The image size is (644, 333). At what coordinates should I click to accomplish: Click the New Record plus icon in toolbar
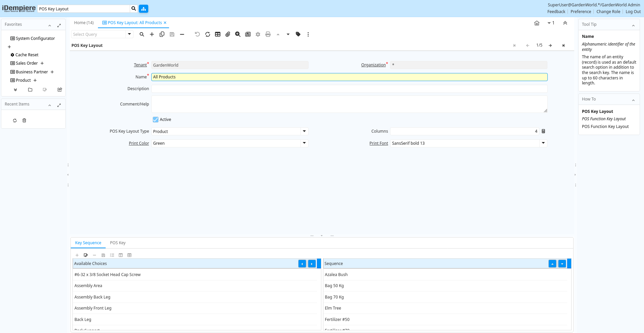tap(152, 34)
